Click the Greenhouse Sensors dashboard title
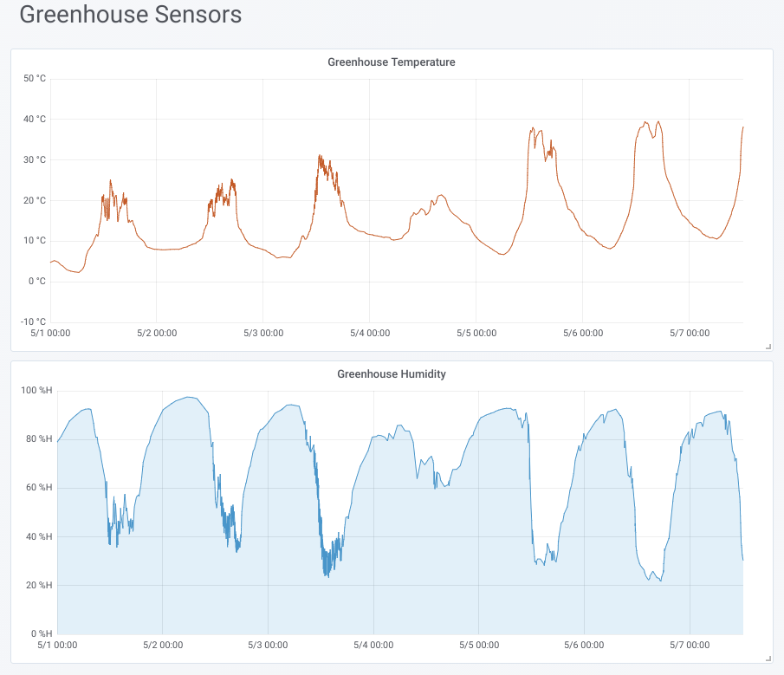Image resolution: width=784 pixels, height=675 pixels. tap(131, 14)
